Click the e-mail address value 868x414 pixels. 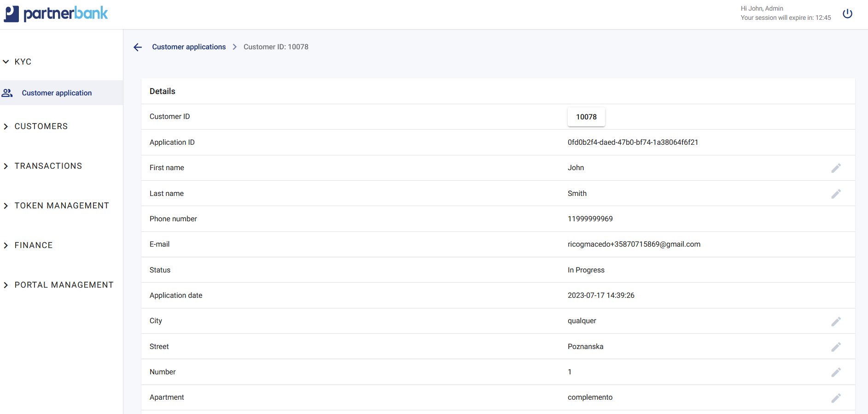(x=634, y=244)
